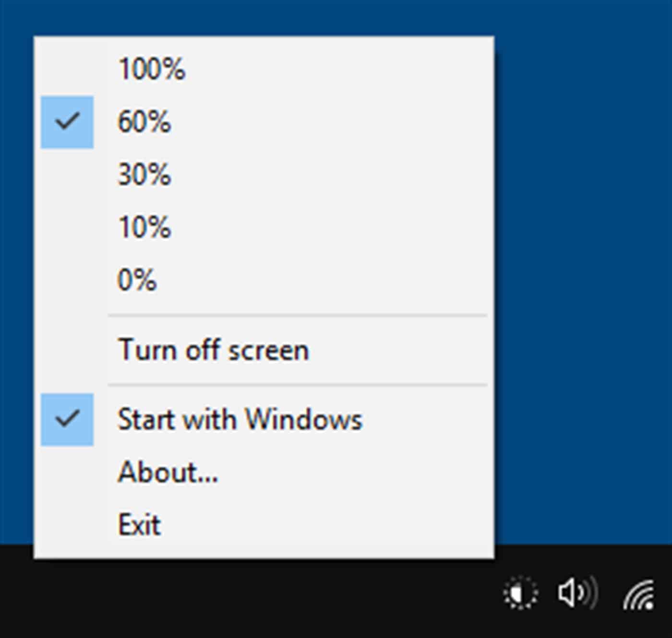Screen dimensions: 672x638
Task: Select 0% brightness
Action: [x=137, y=280]
